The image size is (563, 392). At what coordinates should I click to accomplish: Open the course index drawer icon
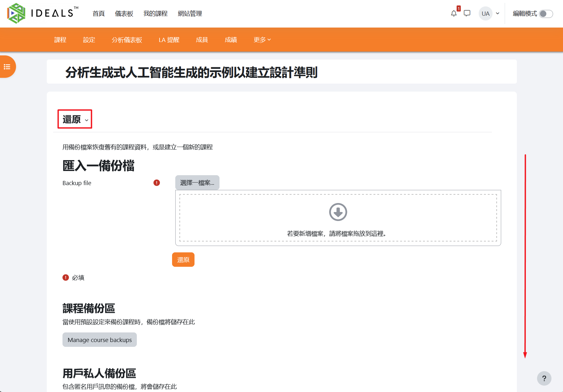click(x=7, y=67)
